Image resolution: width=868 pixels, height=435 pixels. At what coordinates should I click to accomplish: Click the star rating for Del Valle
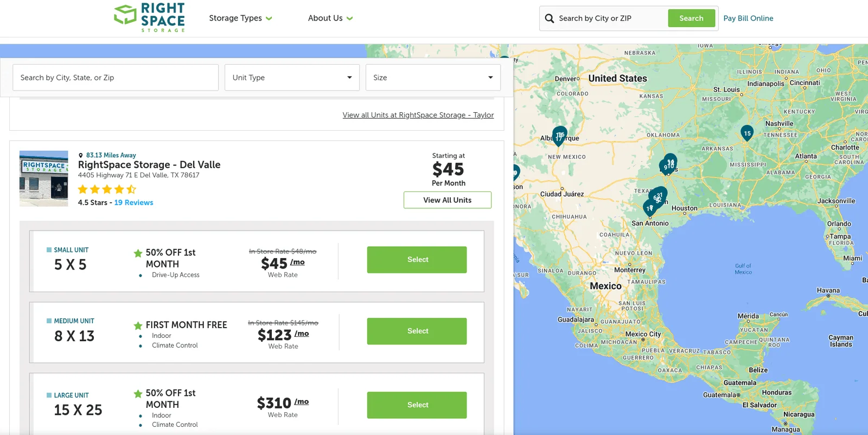tap(107, 189)
